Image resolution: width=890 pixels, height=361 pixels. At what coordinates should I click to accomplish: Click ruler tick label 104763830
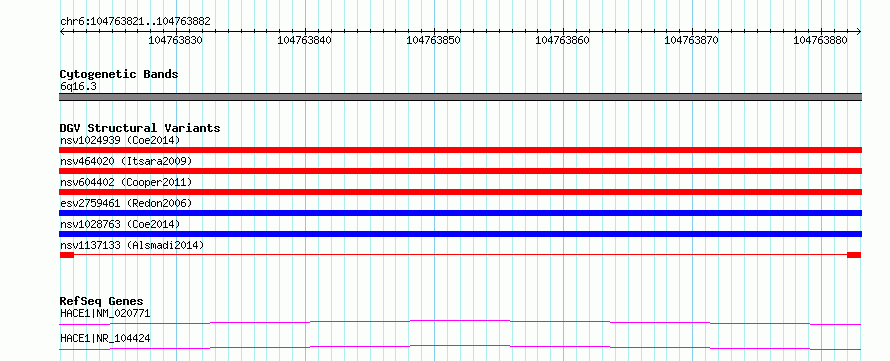click(x=176, y=40)
